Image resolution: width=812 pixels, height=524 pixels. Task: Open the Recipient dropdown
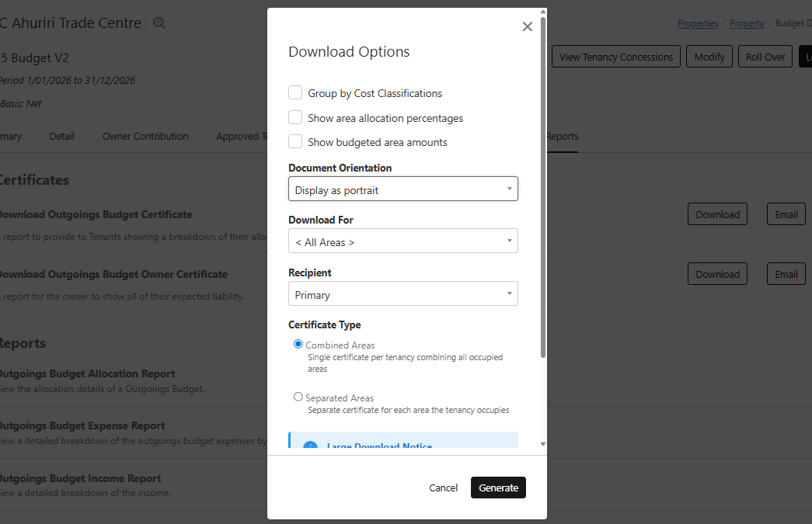coord(403,295)
